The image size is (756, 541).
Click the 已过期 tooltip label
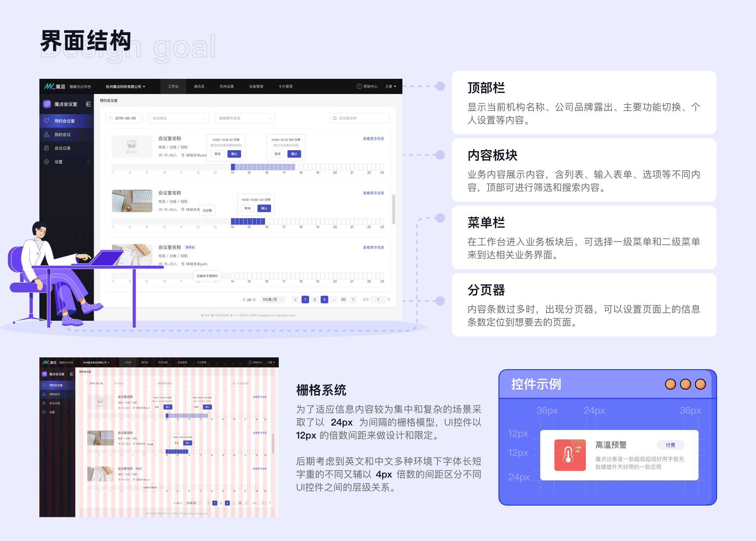(x=207, y=210)
